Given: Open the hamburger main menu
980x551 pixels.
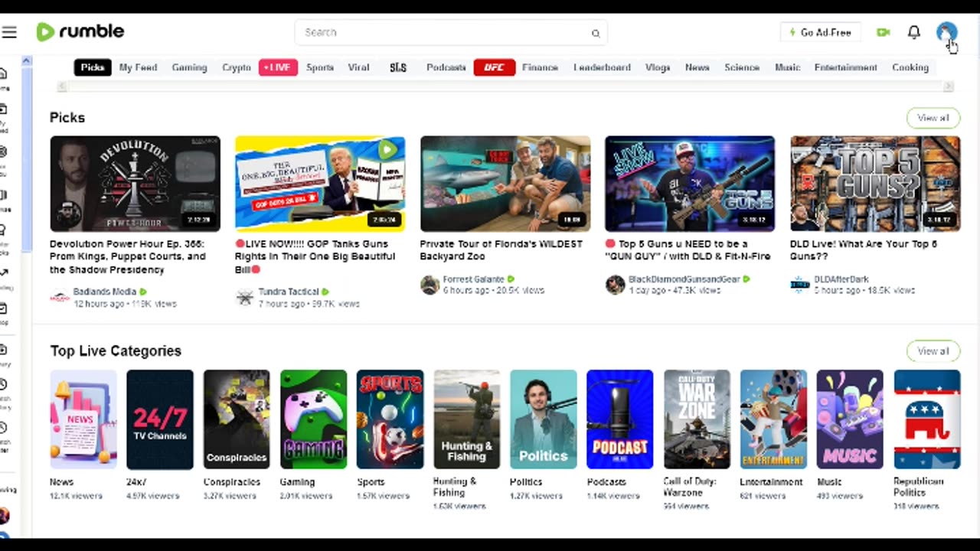Looking at the screenshot, I should click(9, 32).
